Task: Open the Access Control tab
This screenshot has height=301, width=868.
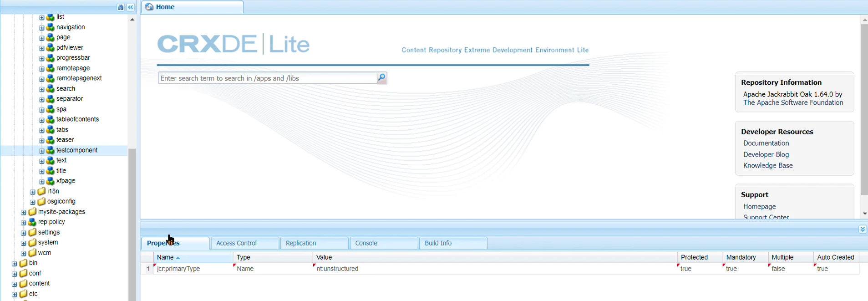Action: click(x=245, y=243)
